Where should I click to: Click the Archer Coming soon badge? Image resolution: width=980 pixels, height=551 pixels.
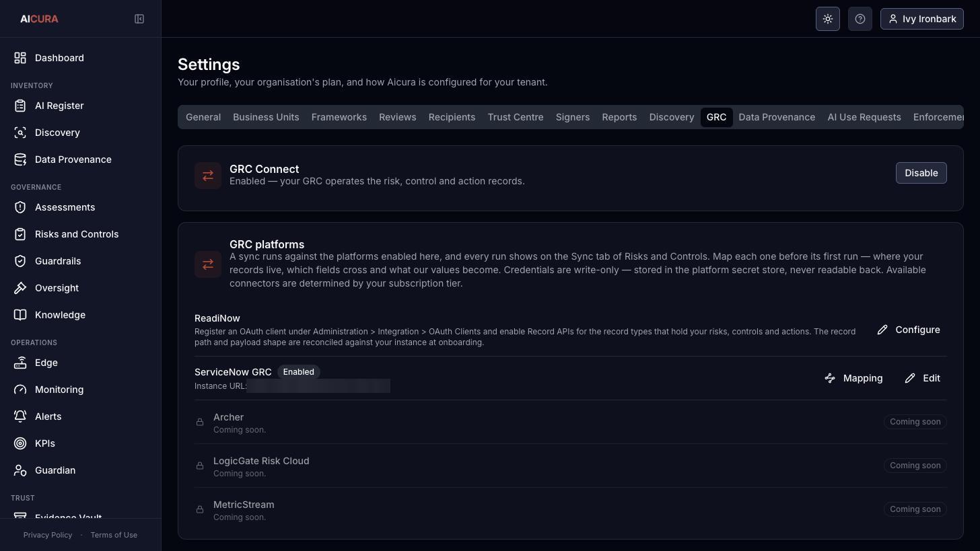(x=915, y=422)
